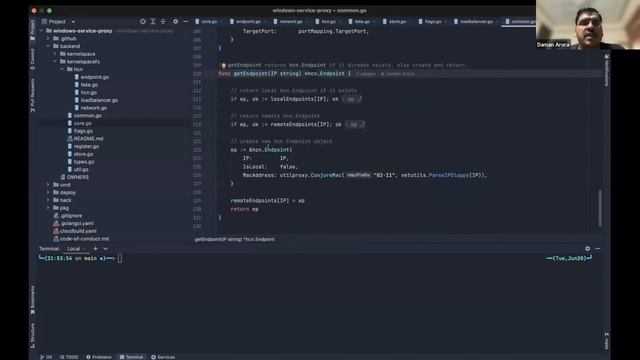
Task: Expand folded block after remoteEndpoints[IP] check
Action: [355, 124]
